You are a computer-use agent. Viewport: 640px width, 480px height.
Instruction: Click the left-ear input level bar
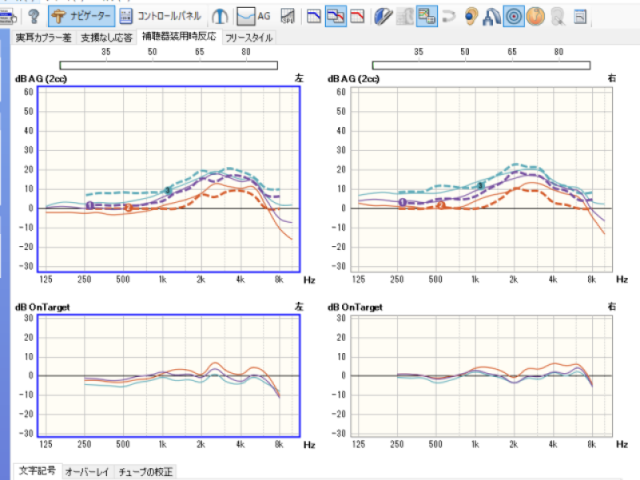click(x=166, y=65)
